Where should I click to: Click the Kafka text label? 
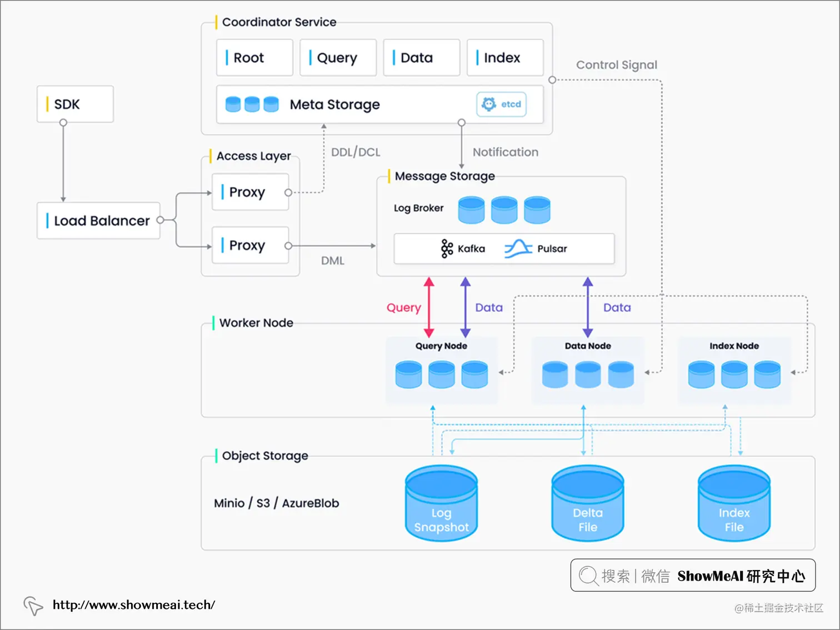coord(471,249)
